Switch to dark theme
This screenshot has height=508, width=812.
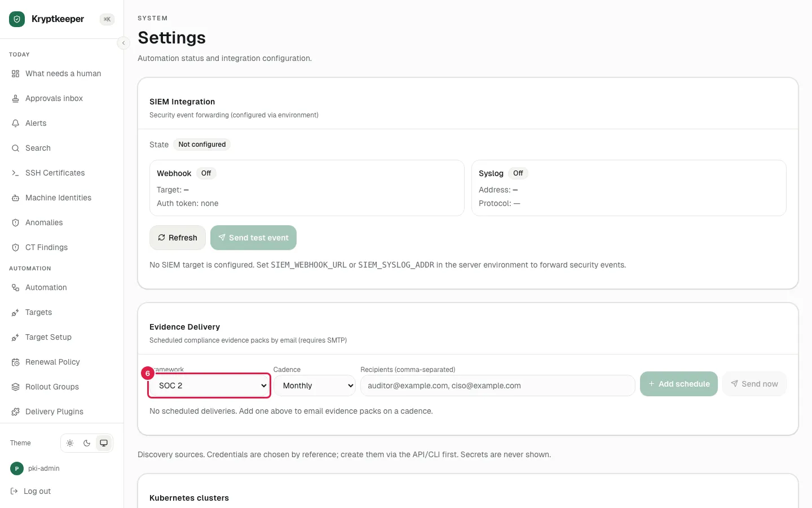point(87,443)
